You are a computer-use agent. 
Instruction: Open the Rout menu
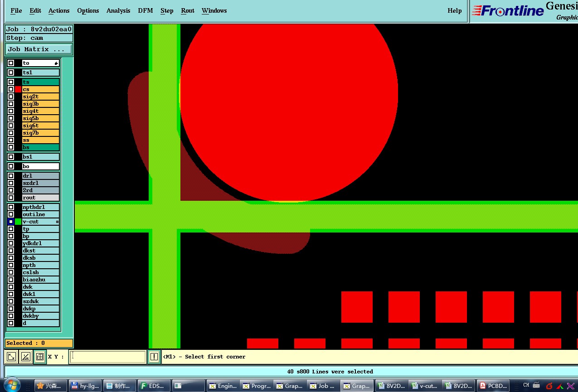pyautogui.click(x=188, y=10)
